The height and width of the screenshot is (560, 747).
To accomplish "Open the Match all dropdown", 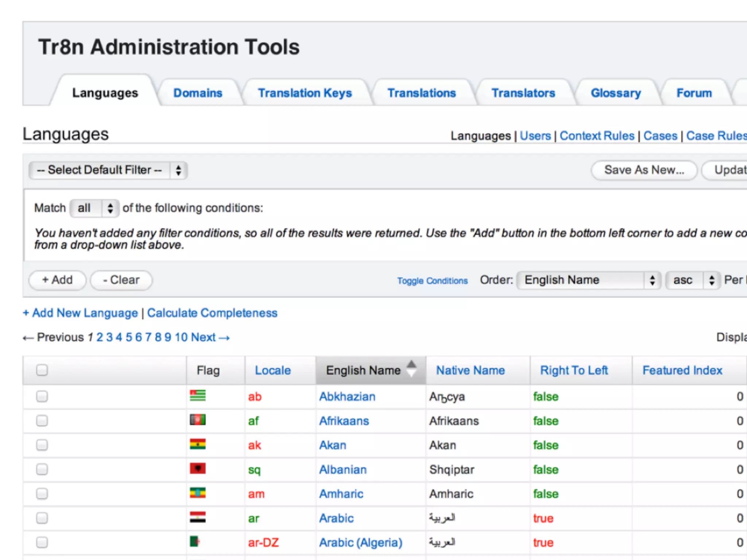I will coord(94,208).
